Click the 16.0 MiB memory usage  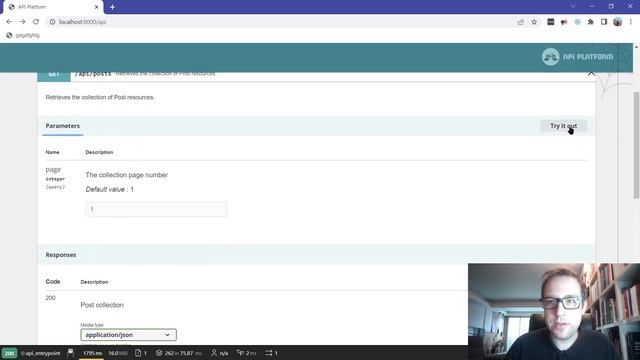pyautogui.click(x=118, y=353)
